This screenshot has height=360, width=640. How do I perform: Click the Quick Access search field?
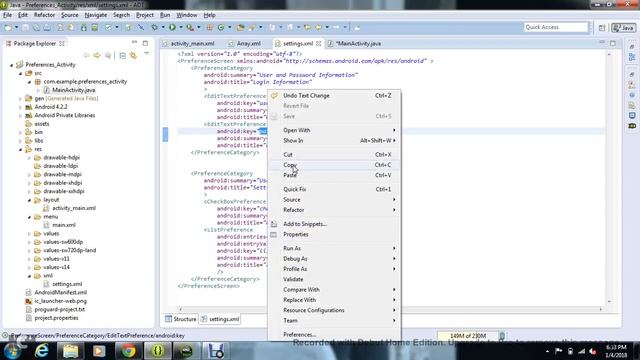click(556, 27)
